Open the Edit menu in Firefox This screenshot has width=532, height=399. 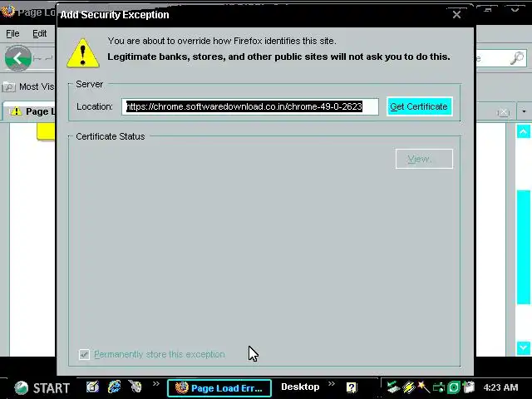39,33
